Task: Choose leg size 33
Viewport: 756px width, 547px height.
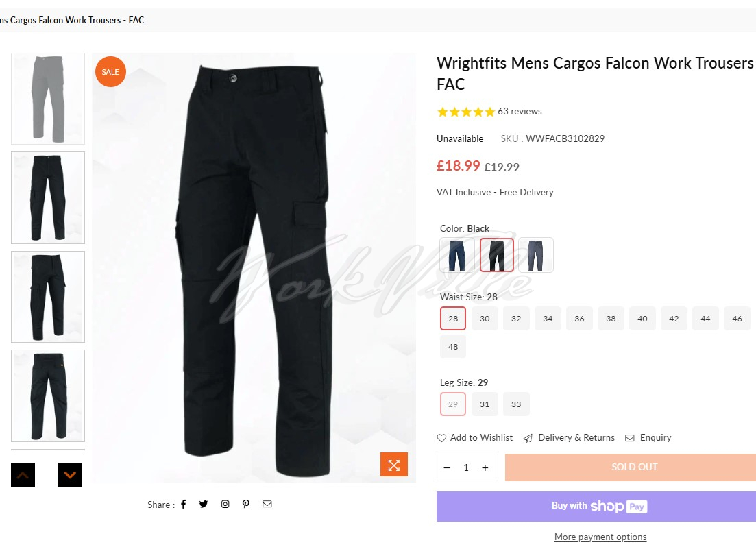Action: [x=516, y=404]
